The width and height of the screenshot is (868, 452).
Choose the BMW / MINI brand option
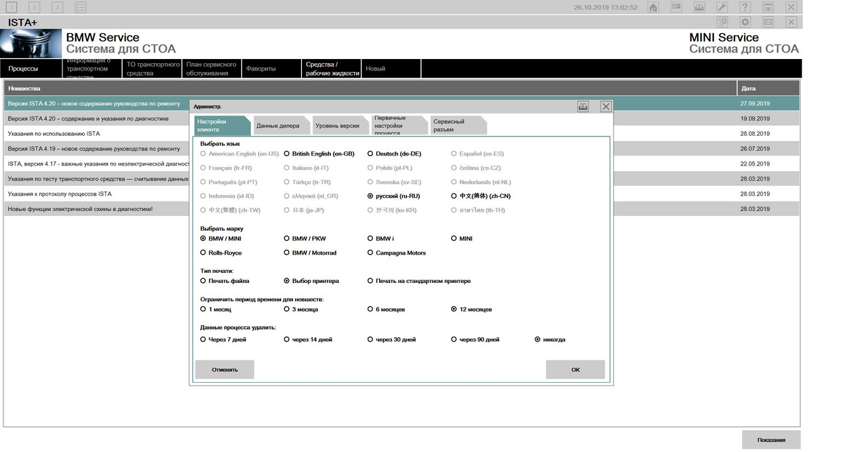pyautogui.click(x=221, y=239)
